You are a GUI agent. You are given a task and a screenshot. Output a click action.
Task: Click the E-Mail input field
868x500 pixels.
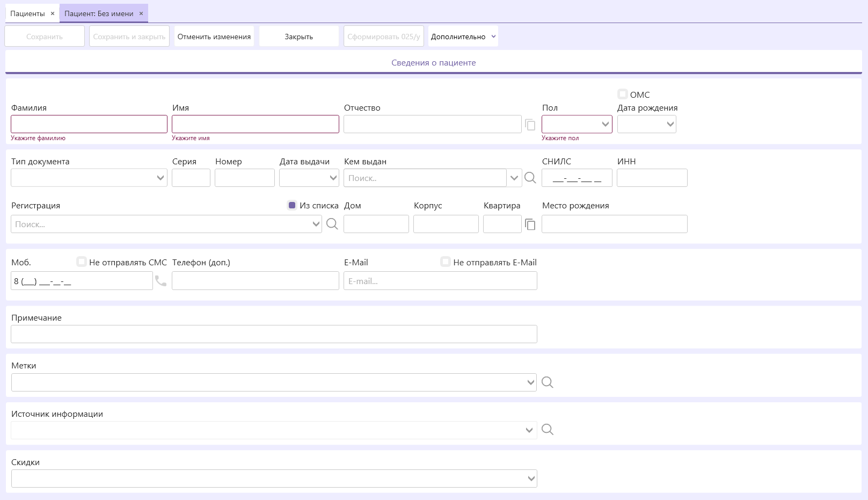pyautogui.click(x=440, y=281)
